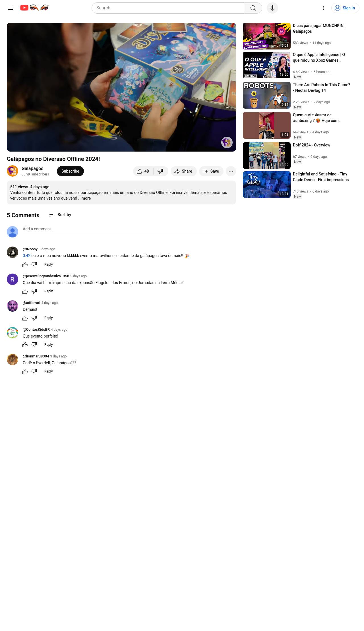Screen dimensions: 364x631
Task: Expand the description with ...more
Action: 84,198
